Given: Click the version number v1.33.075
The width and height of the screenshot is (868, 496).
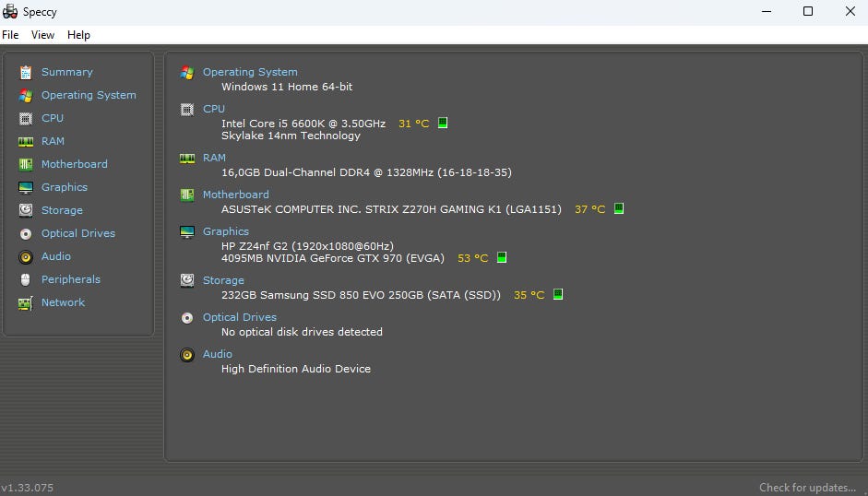Looking at the screenshot, I should 27,488.
